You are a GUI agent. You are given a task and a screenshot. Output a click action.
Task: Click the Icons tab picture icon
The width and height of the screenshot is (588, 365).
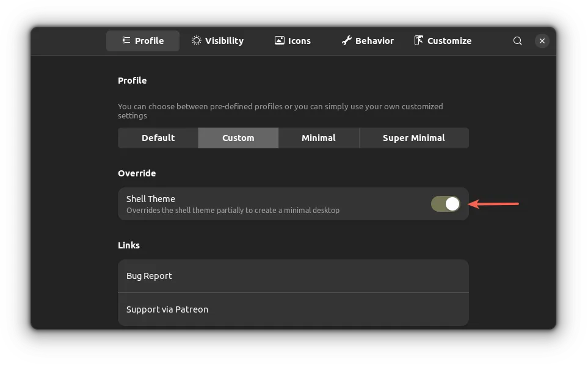point(279,40)
